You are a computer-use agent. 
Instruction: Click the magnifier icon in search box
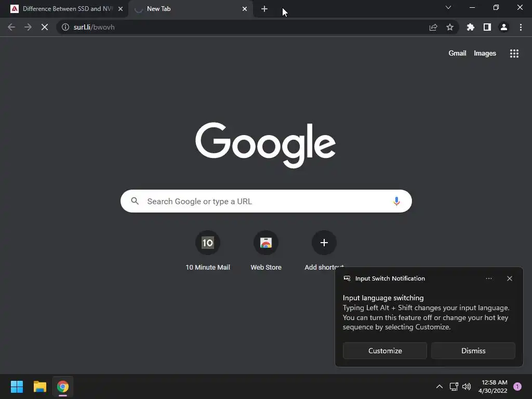(135, 201)
